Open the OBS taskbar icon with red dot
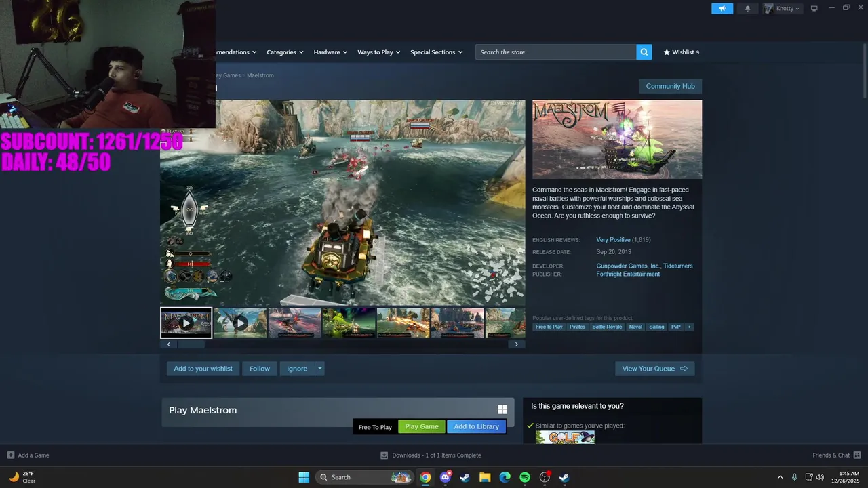The image size is (868, 488). click(x=545, y=477)
